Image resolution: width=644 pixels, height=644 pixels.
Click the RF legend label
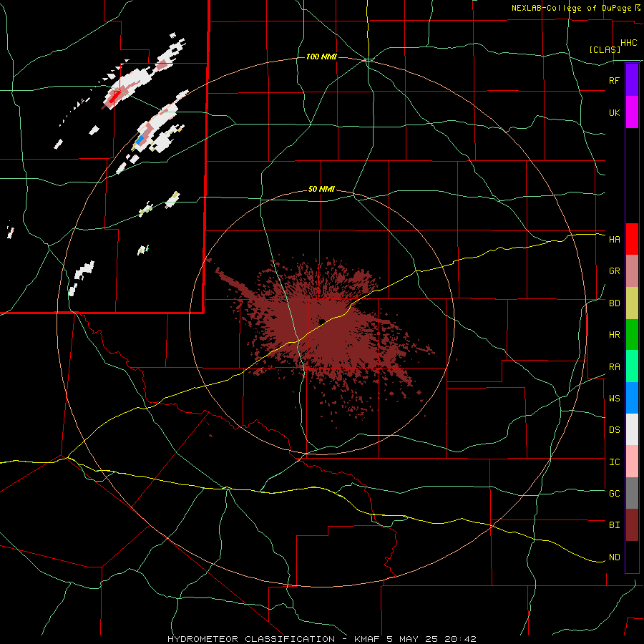[614, 80]
